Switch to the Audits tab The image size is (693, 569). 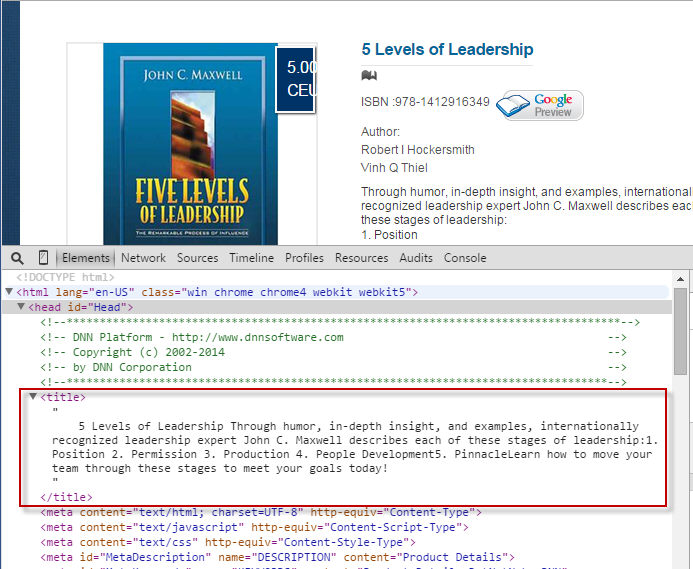tap(416, 258)
